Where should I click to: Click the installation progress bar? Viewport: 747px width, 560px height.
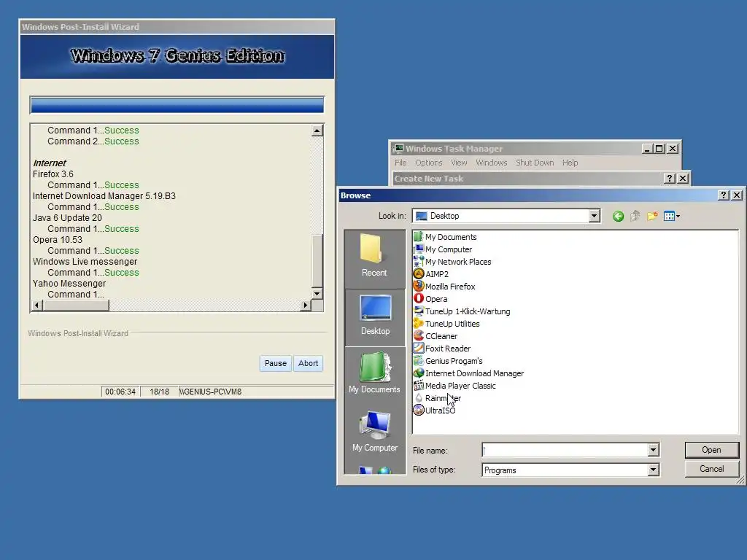pos(177,105)
